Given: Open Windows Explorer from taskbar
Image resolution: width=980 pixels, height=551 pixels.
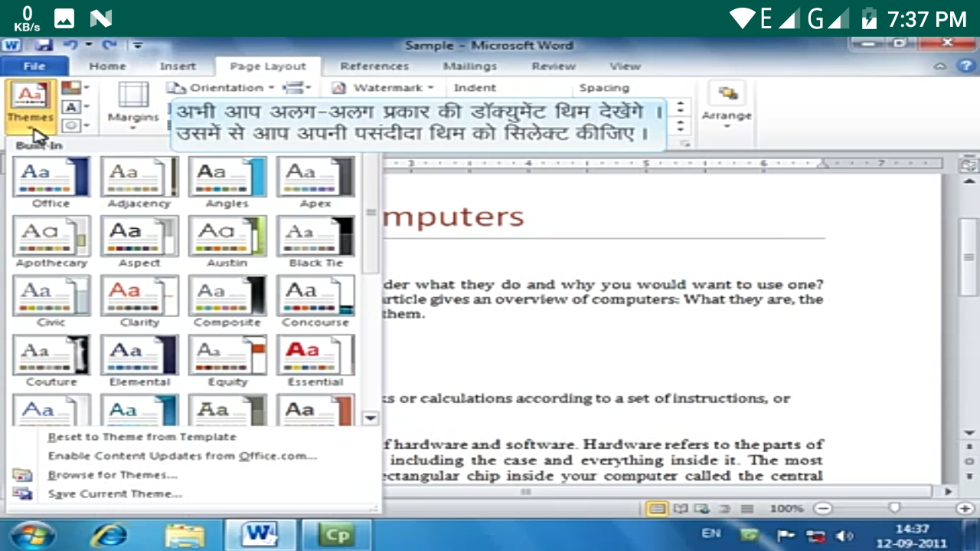Looking at the screenshot, I should (x=185, y=534).
